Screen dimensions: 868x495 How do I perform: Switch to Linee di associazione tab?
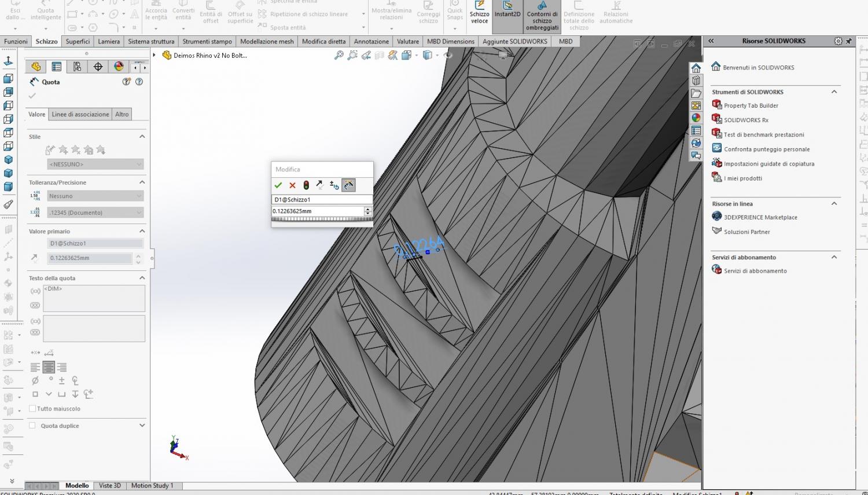click(80, 115)
